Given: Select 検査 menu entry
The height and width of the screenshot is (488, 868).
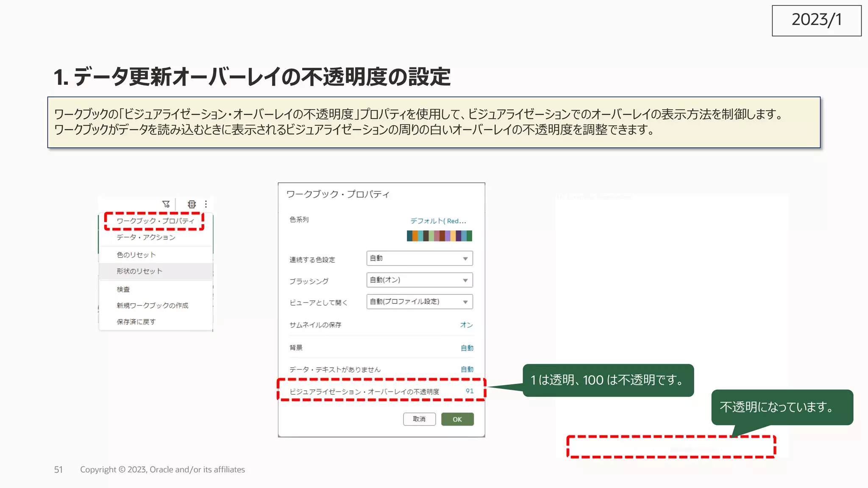Looking at the screenshot, I should pos(123,289).
